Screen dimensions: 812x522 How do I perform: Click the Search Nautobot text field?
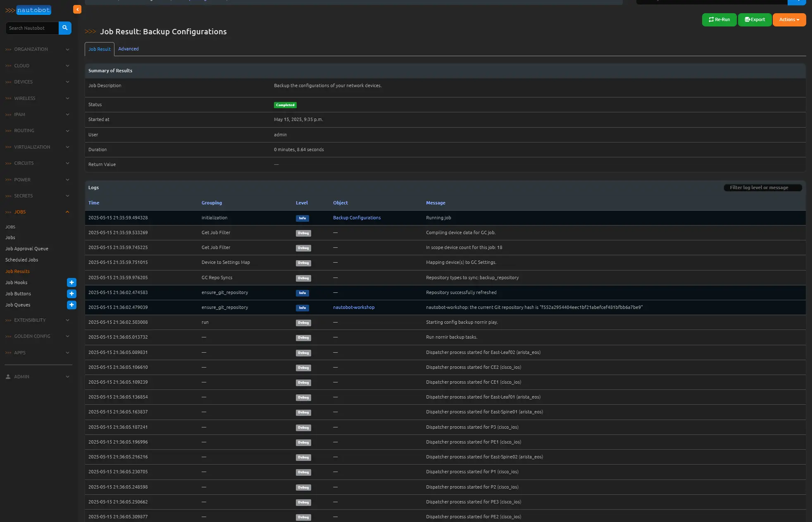(32, 28)
